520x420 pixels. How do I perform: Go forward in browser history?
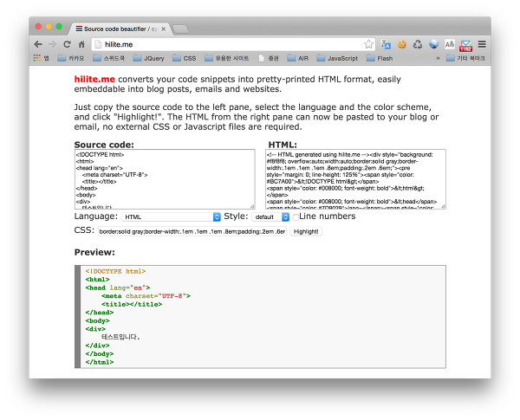pyautogui.click(x=52, y=44)
